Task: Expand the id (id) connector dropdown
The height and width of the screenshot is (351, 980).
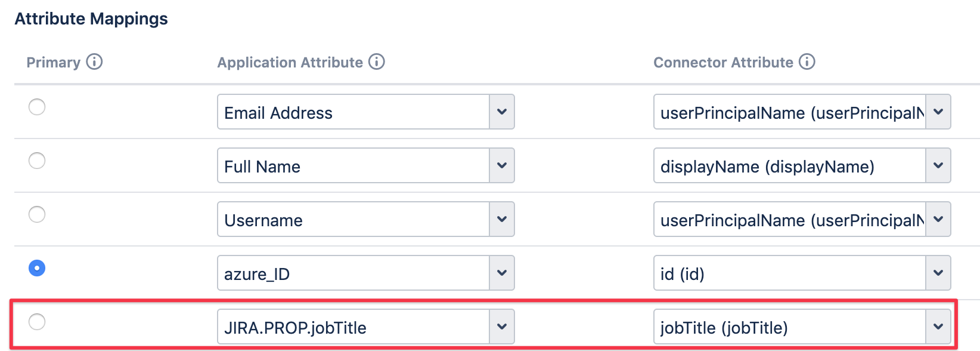Action: pyautogui.click(x=938, y=273)
